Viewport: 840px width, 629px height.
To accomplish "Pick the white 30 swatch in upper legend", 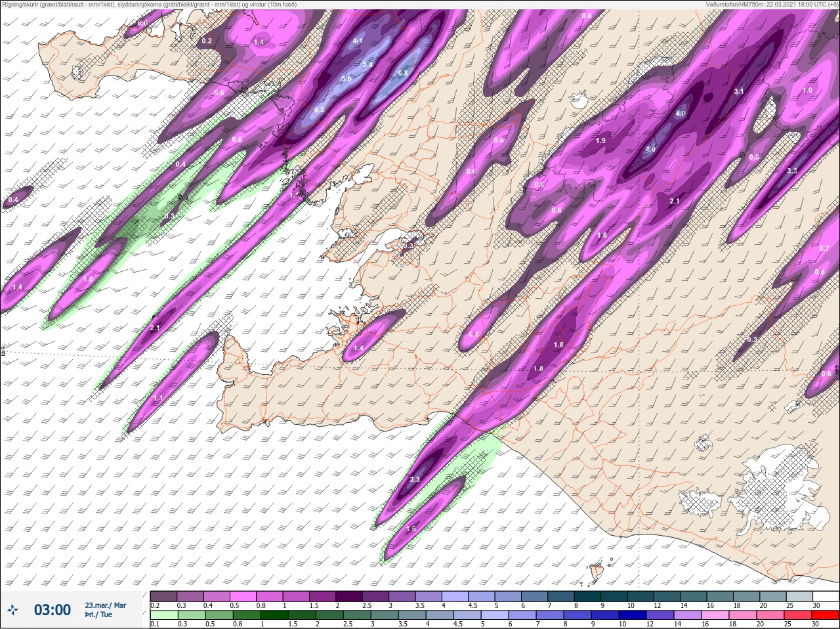I will [827, 596].
